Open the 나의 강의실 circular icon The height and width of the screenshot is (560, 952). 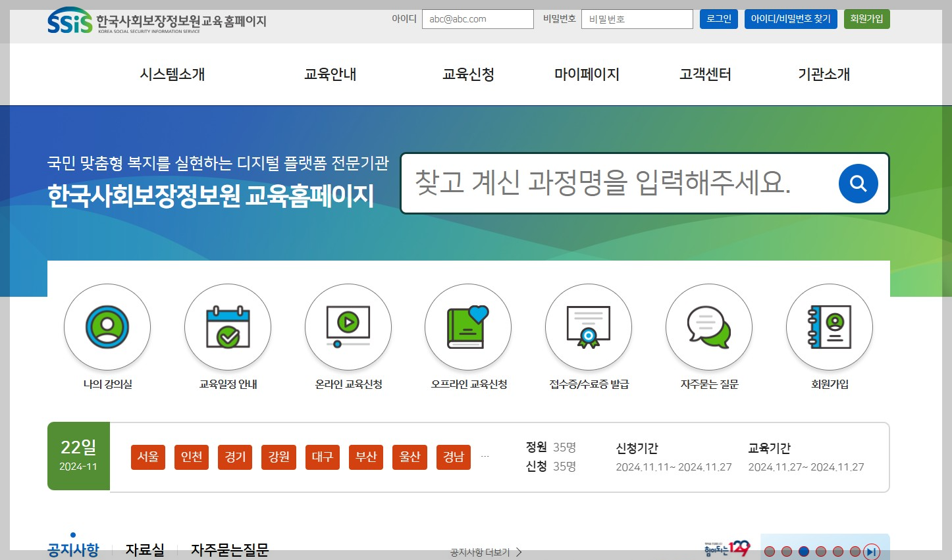tap(107, 327)
